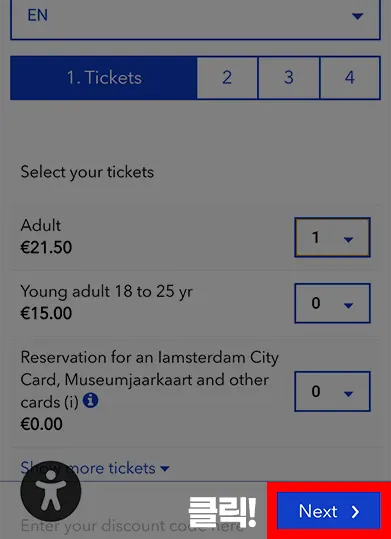Select the 1. Tickets step tab
The image size is (391, 539).
[x=104, y=78]
